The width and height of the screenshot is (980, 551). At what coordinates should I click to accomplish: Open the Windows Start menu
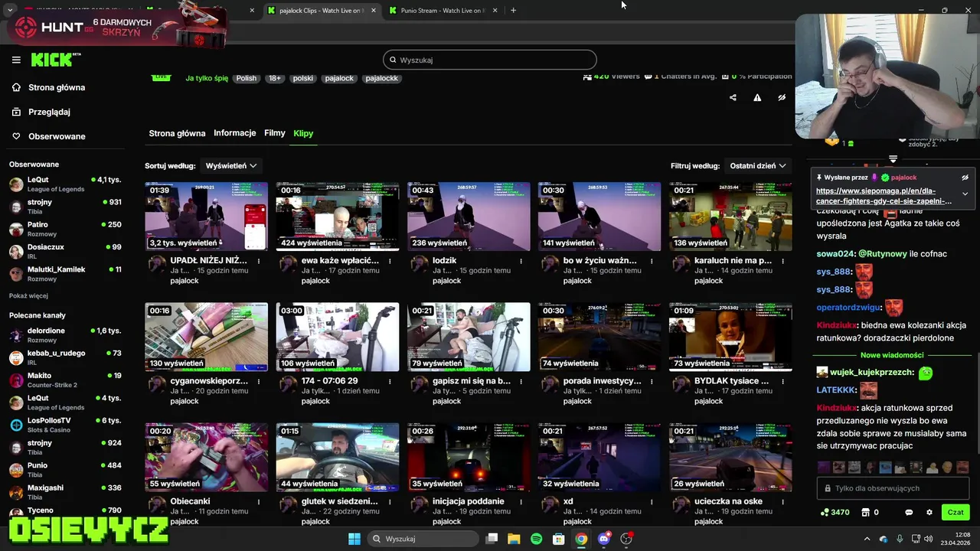(354, 539)
